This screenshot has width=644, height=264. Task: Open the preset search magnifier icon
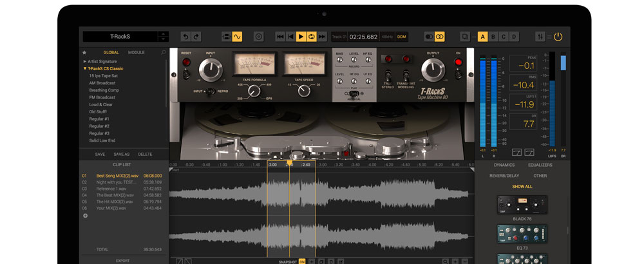(164, 52)
